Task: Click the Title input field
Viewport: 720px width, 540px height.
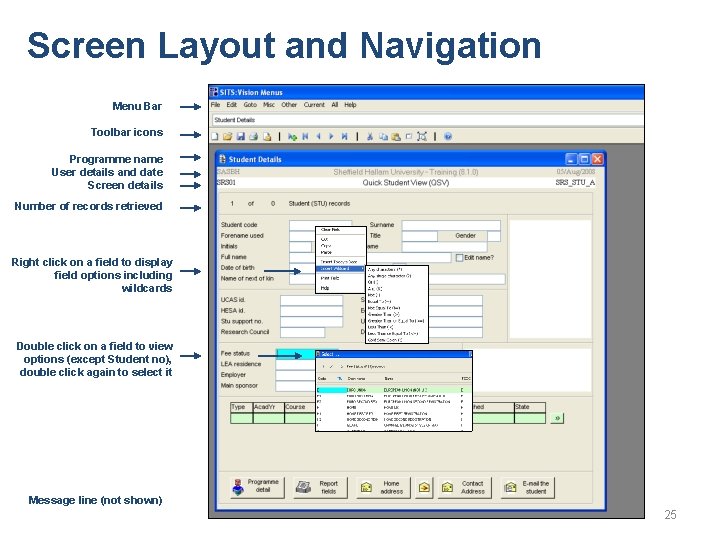Action: click(x=420, y=236)
